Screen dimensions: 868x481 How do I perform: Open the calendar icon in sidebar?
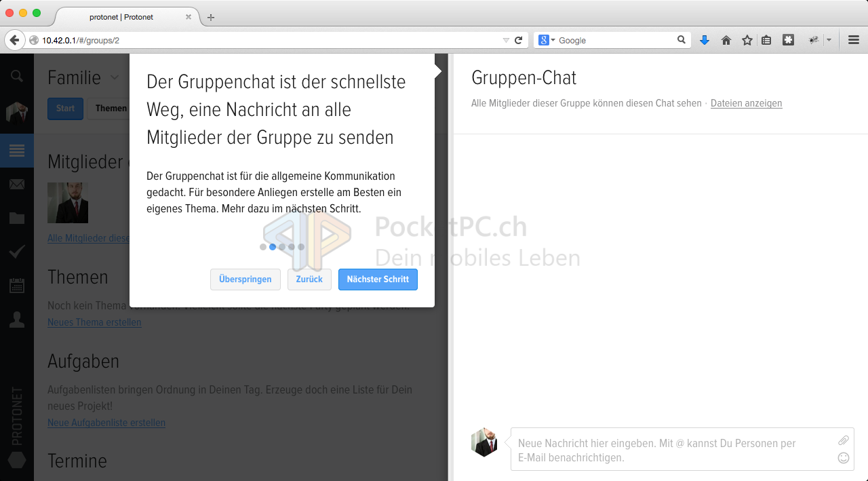[x=16, y=286]
